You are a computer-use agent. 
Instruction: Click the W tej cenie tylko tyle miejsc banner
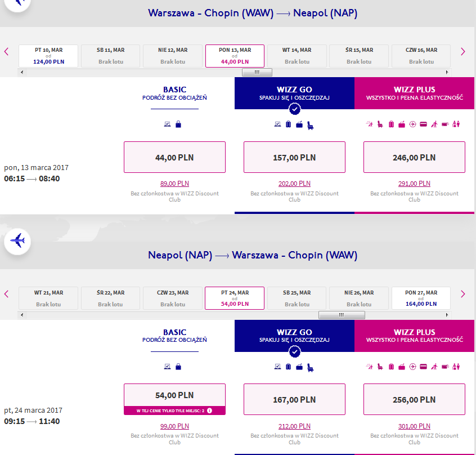click(x=174, y=411)
